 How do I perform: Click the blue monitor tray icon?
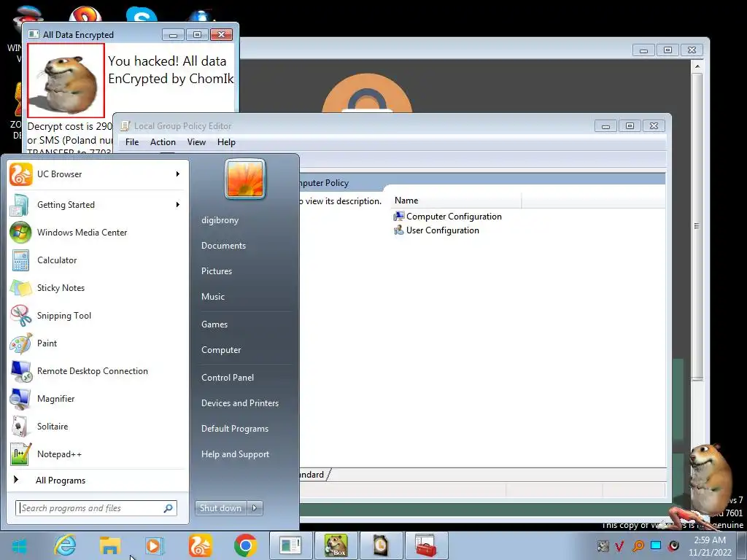pos(656,545)
